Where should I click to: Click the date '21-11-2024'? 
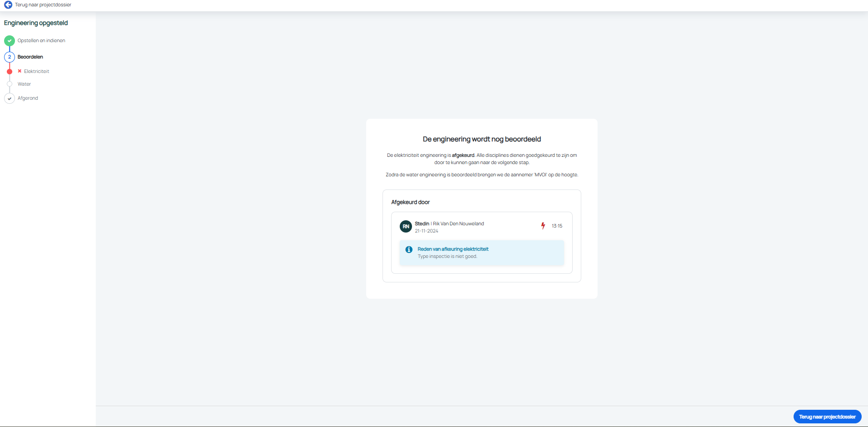(x=427, y=231)
